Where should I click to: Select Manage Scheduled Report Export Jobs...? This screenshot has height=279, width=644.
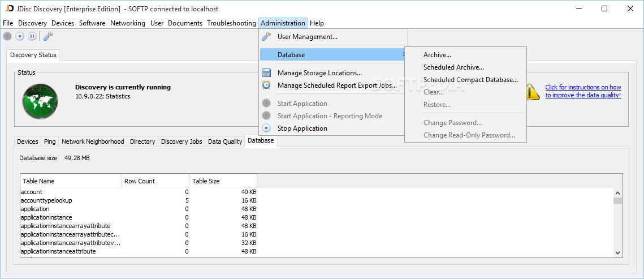[333, 85]
